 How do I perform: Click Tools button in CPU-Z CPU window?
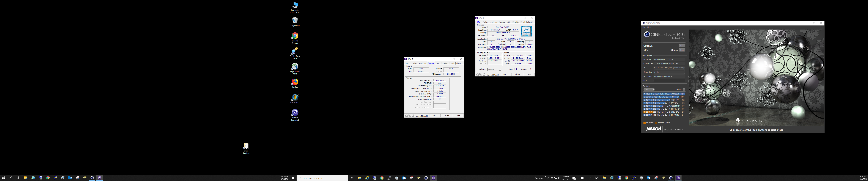[504, 74]
